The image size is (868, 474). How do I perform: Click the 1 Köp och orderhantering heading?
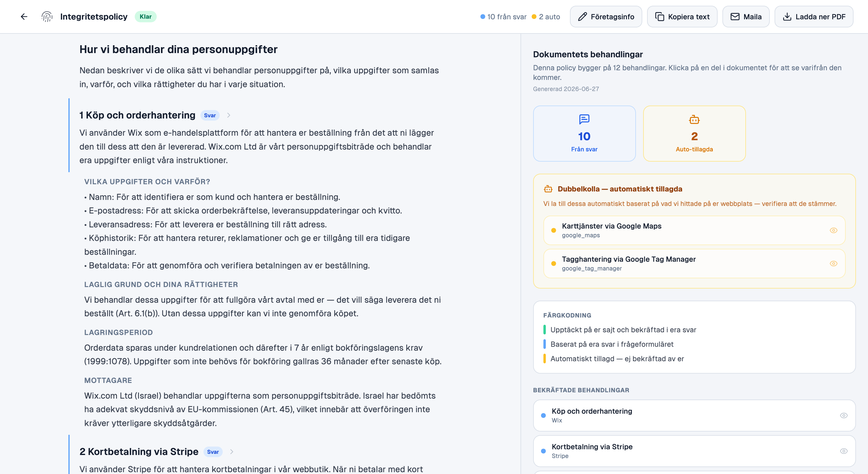pyautogui.click(x=137, y=115)
